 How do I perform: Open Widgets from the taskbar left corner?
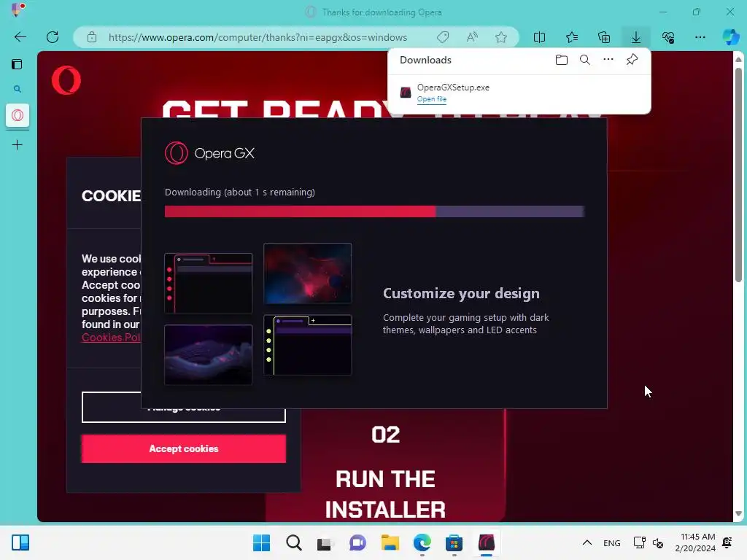click(20, 542)
